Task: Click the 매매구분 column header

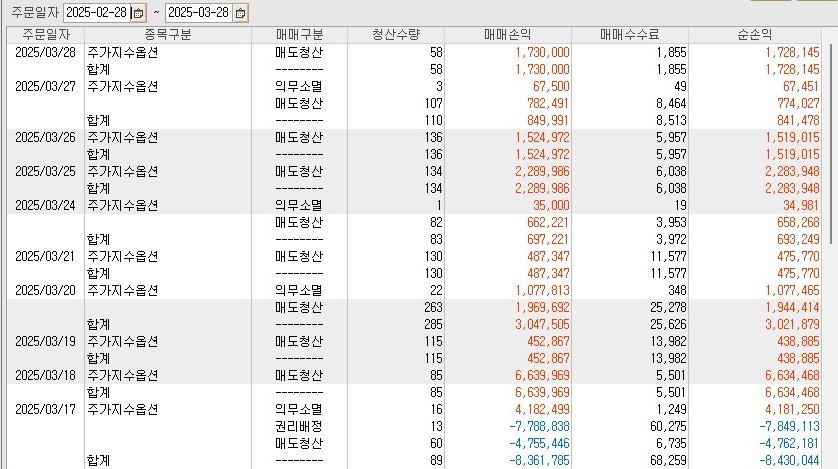Action: (x=299, y=35)
